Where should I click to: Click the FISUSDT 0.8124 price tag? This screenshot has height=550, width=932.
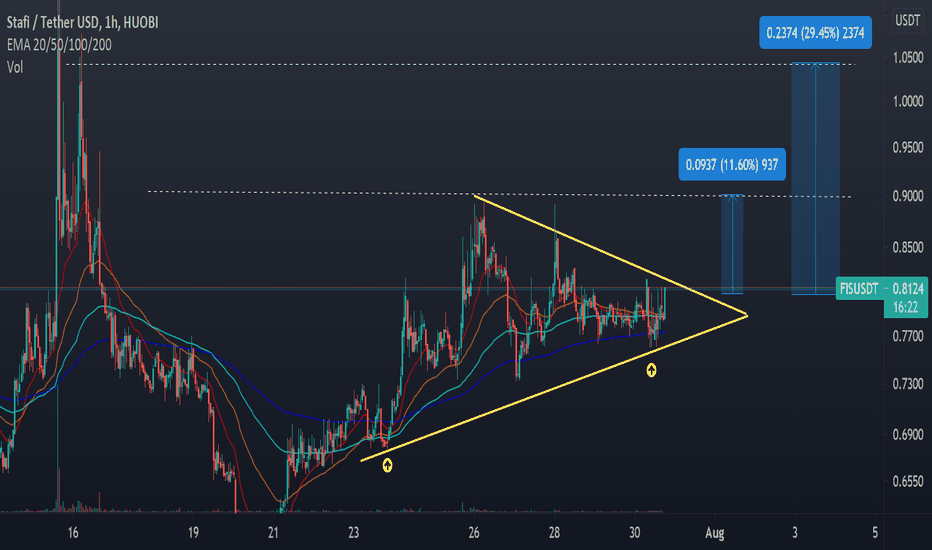881,289
